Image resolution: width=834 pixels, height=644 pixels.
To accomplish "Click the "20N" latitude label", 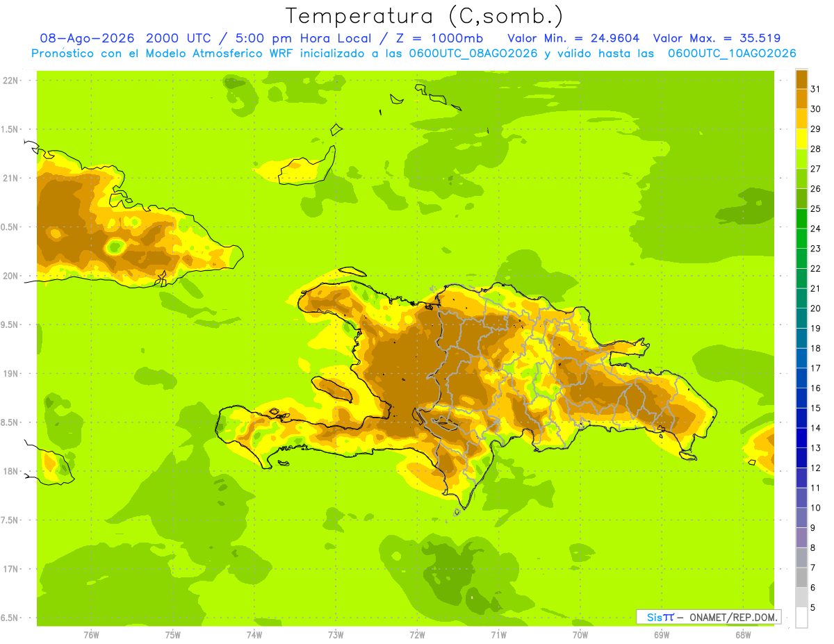I will [12, 276].
